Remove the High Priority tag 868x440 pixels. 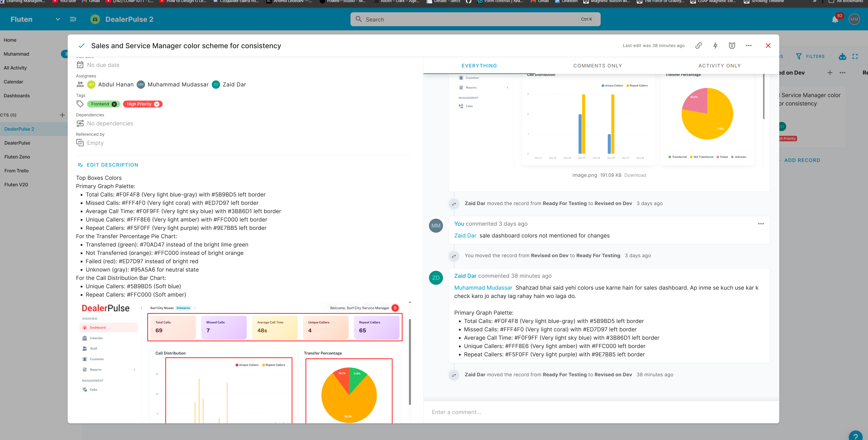tap(157, 104)
